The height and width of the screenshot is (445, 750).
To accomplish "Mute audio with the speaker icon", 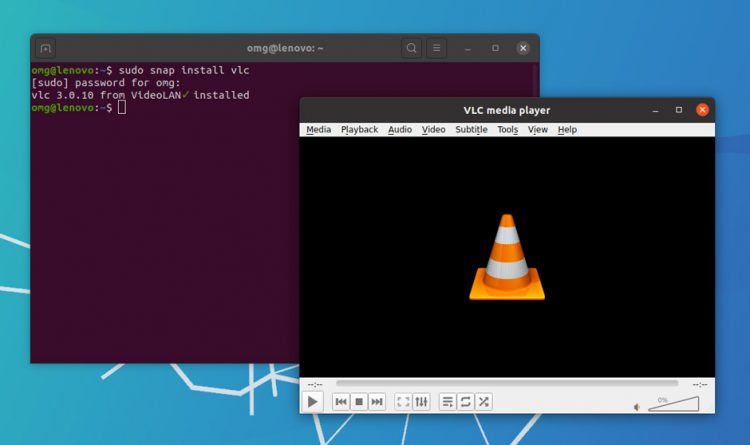I will pos(637,407).
